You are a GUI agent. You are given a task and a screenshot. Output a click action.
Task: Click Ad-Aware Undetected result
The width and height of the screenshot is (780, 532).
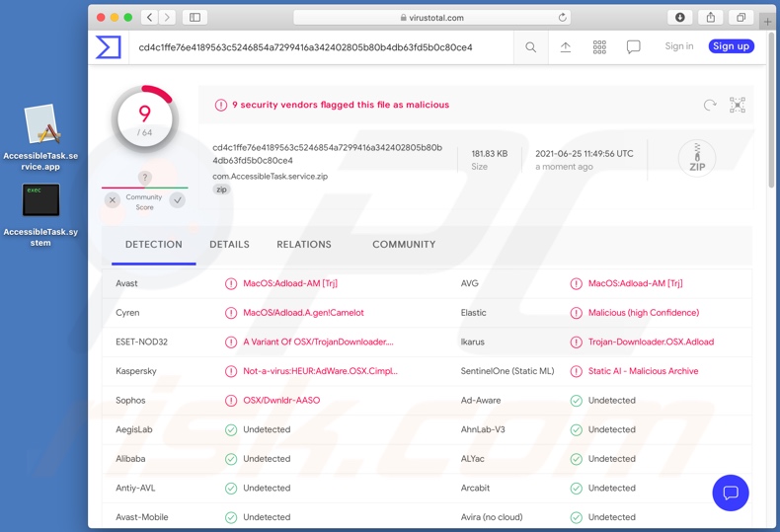point(612,401)
